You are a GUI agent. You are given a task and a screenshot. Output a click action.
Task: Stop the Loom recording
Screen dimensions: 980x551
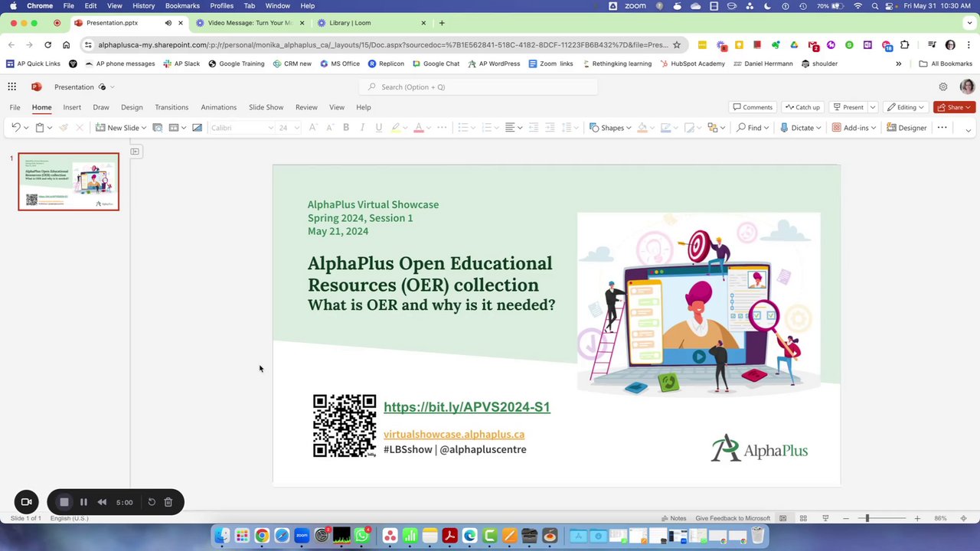pos(64,502)
